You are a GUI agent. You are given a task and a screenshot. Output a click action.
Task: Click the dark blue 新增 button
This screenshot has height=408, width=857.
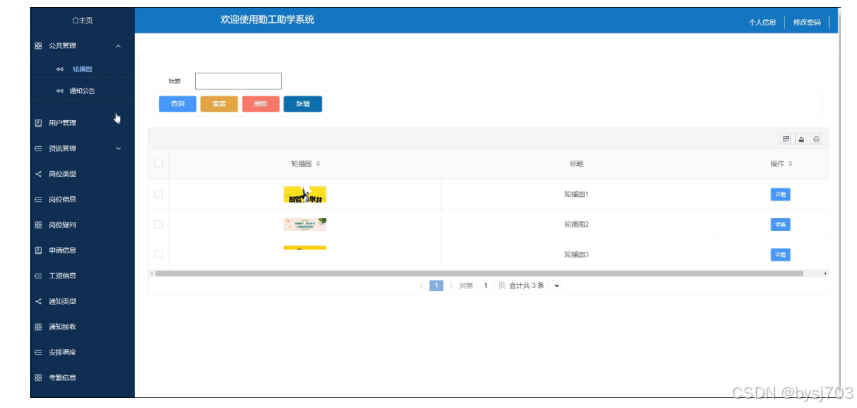[303, 104]
